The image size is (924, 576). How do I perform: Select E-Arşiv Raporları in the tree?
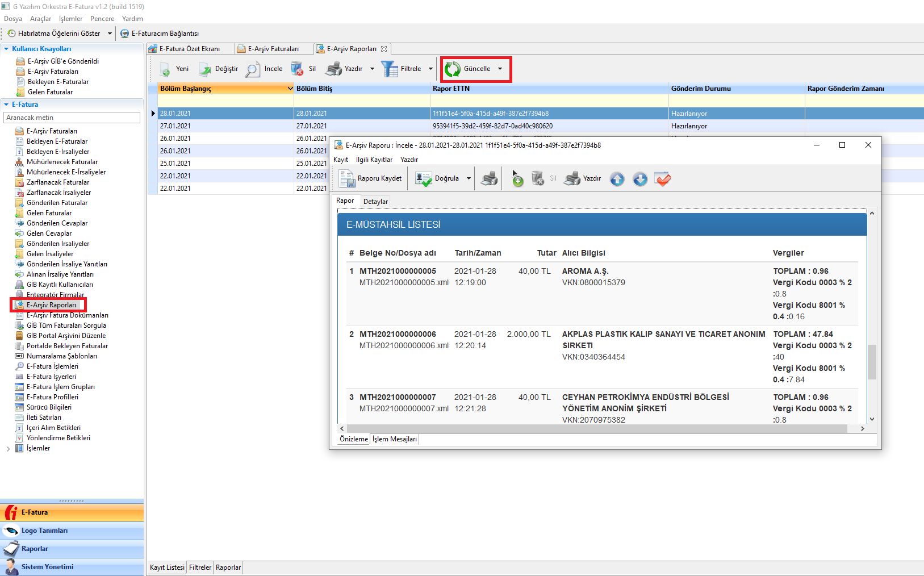tap(51, 305)
